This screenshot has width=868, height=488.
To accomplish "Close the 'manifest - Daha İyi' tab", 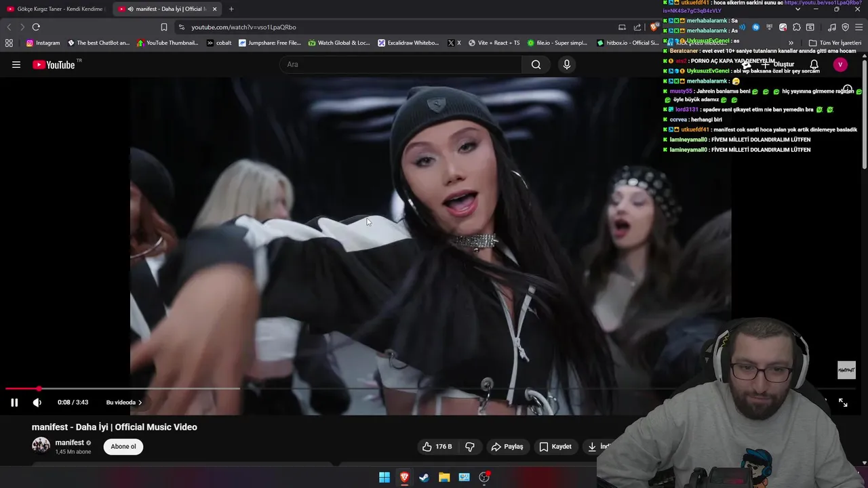I will pos(214,9).
